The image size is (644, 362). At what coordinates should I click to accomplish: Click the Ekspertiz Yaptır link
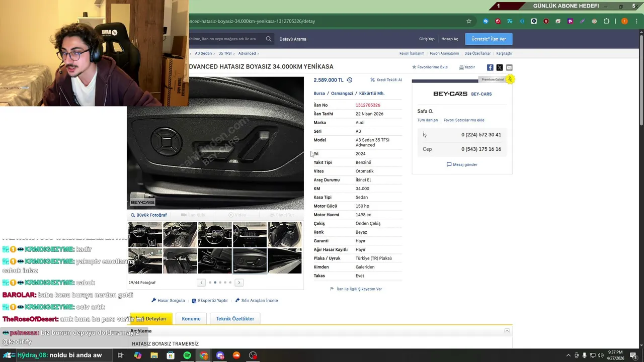click(x=210, y=301)
